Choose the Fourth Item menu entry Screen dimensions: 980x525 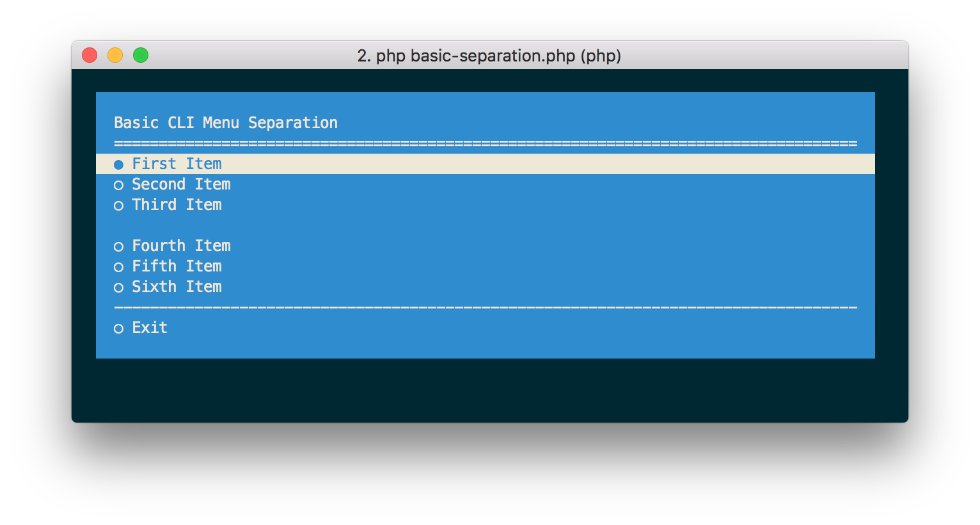coord(486,246)
